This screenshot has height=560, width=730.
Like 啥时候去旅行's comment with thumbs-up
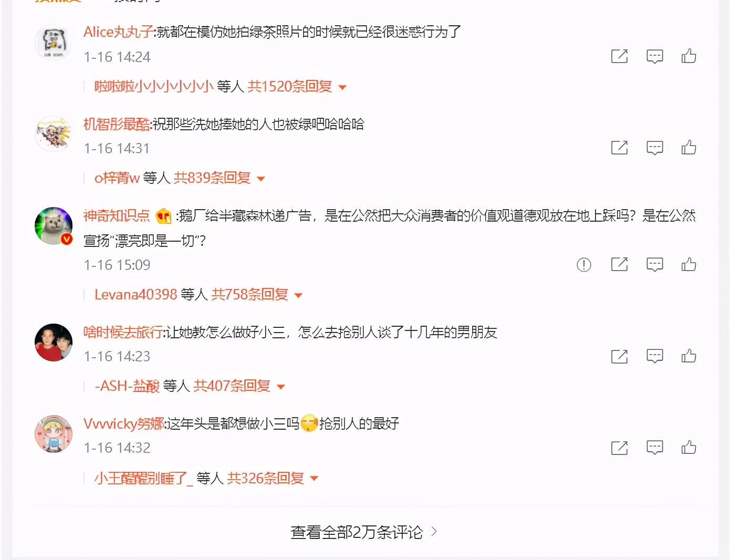pyautogui.click(x=689, y=356)
